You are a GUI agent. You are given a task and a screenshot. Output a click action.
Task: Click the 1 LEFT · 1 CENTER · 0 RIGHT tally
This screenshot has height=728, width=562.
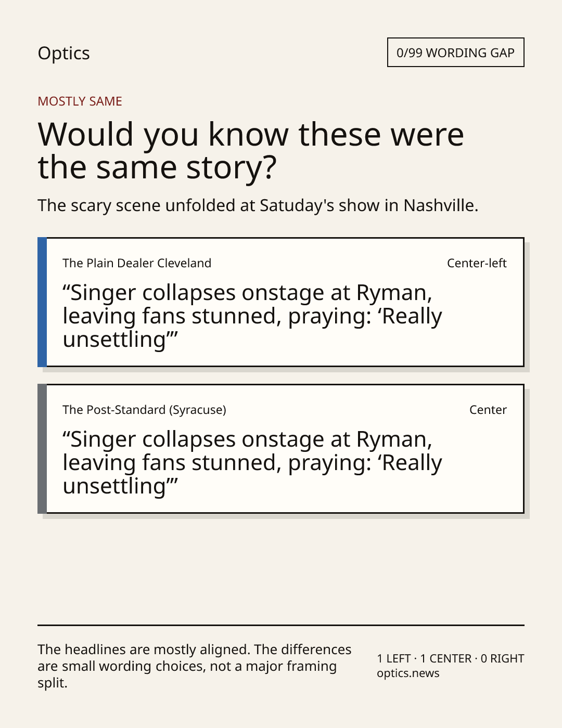(x=450, y=658)
